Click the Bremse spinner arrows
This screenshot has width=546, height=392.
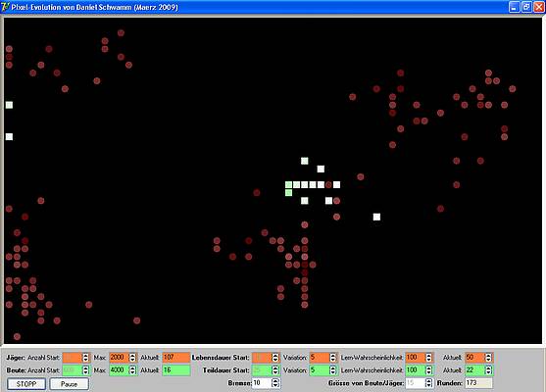(275, 383)
